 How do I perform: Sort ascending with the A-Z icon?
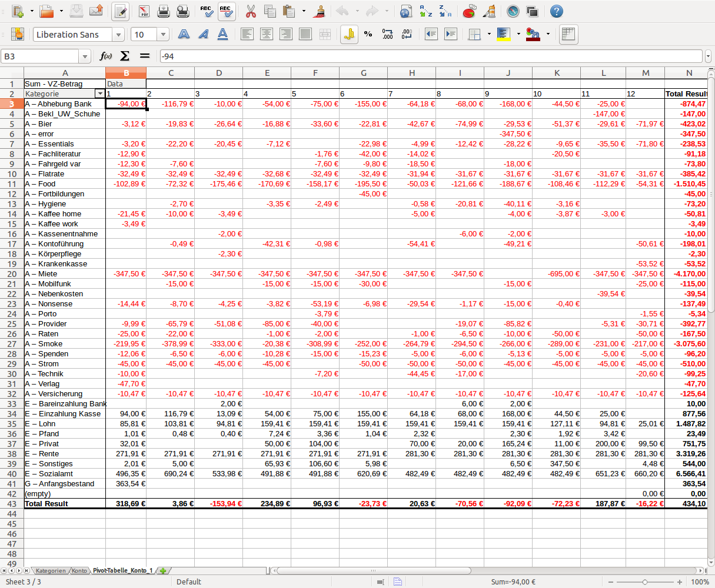425,11
